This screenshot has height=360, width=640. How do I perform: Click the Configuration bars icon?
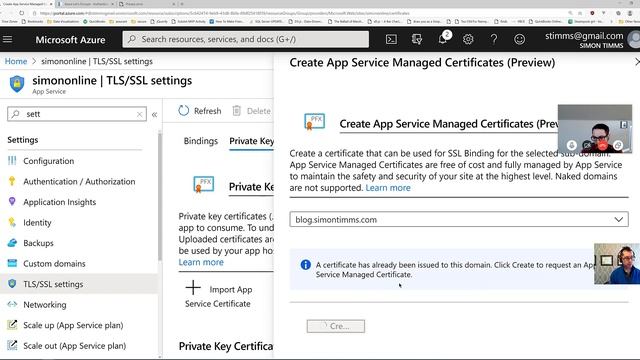pos(12,160)
